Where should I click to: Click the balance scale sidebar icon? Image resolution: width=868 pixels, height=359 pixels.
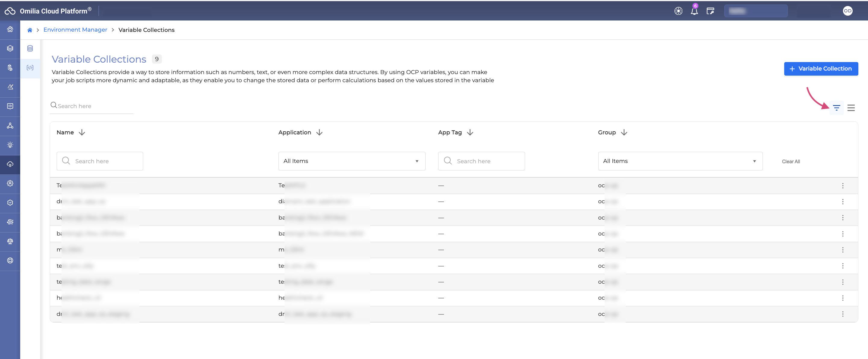(10, 241)
